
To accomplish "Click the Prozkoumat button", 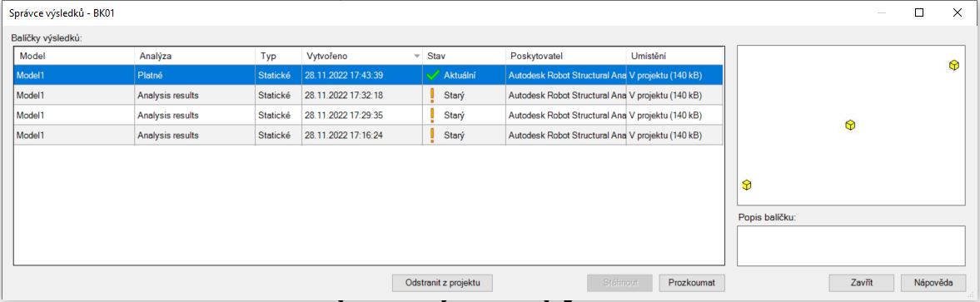I will coord(692,283).
